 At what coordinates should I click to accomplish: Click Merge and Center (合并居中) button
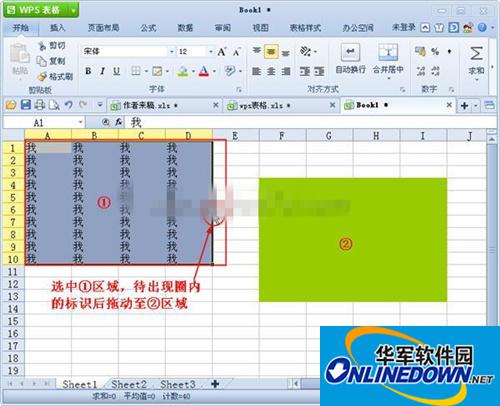pyautogui.click(x=388, y=61)
